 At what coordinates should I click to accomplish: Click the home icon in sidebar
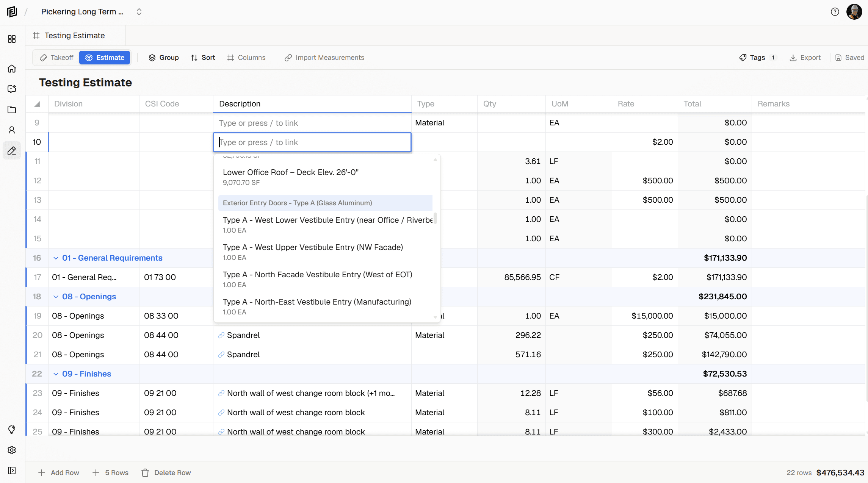pos(12,69)
